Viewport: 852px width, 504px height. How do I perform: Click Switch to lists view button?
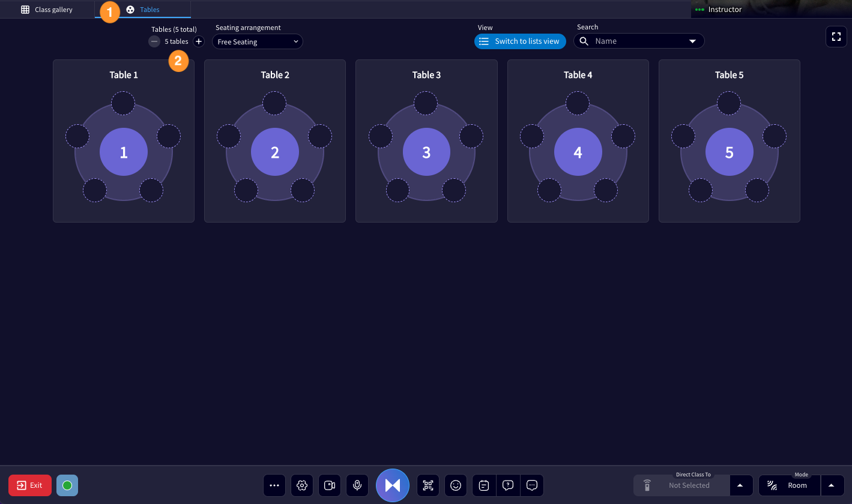(520, 41)
